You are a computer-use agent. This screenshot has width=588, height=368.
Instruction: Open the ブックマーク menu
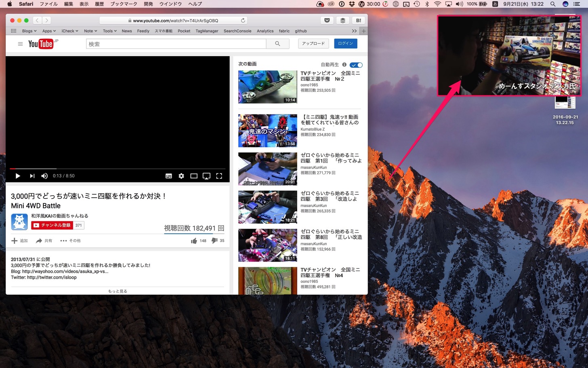pos(124,4)
